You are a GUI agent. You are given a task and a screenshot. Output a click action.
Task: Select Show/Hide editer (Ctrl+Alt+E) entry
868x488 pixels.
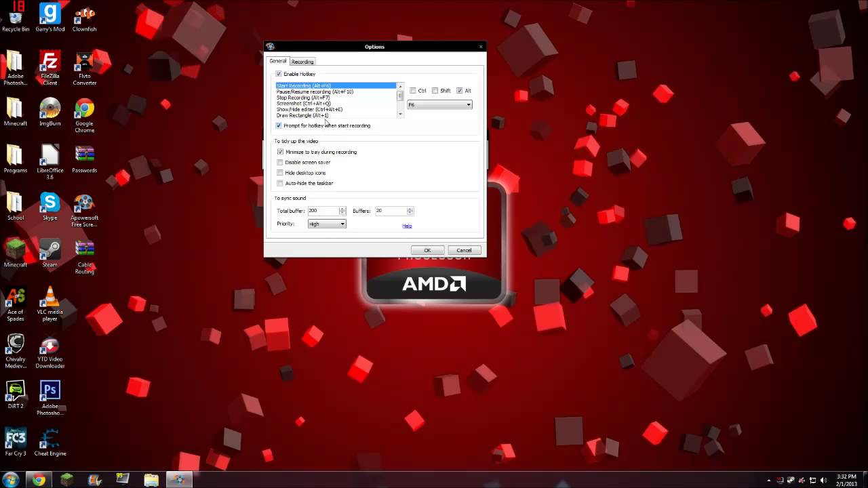point(336,109)
